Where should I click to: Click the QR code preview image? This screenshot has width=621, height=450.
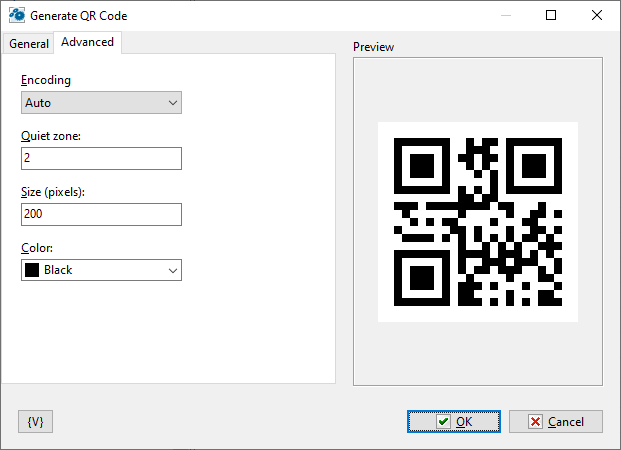(x=478, y=222)
